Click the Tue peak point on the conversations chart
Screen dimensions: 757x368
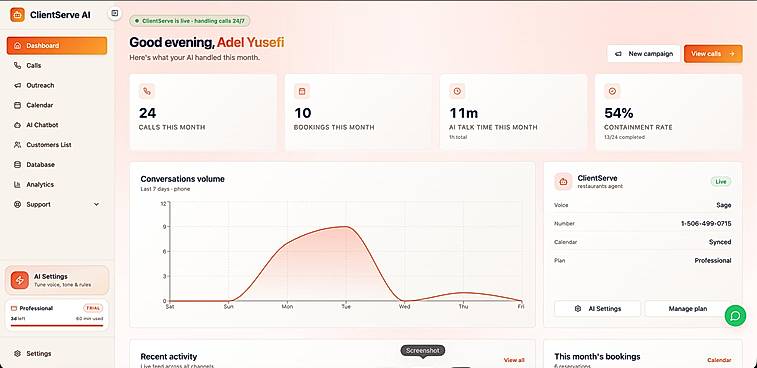pos(346,226)
